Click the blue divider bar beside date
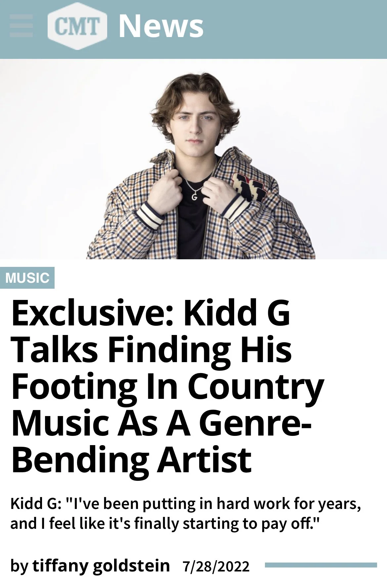 (321, 565)
